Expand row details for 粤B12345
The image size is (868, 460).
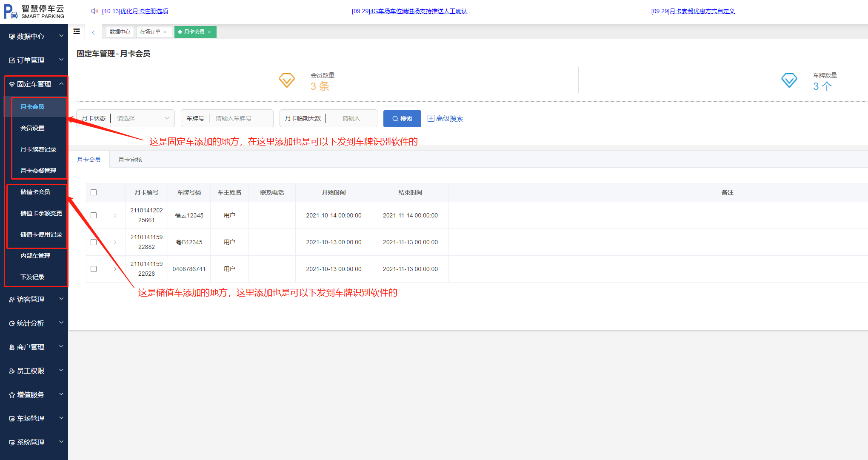click(115, 242)
